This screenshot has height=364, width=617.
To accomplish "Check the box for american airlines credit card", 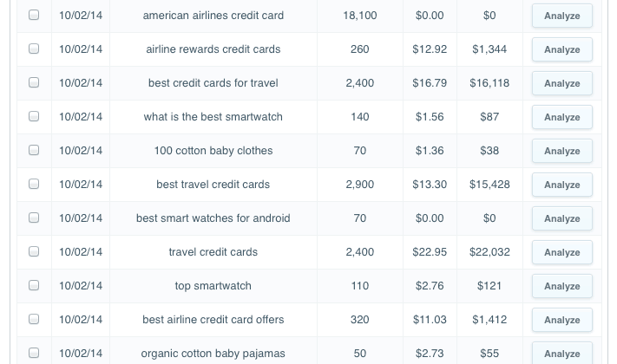I will tap(34, 15).
